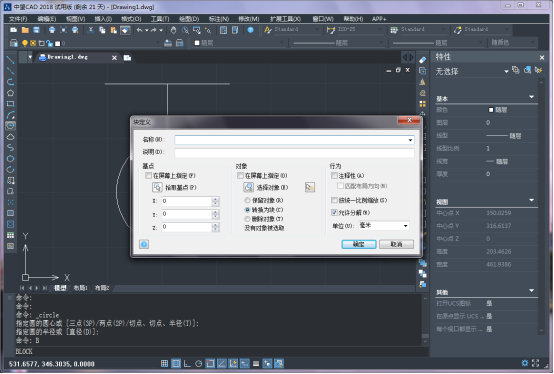Click the Copy icon in toolbar
This screenshot has width=554, height=374.
pyautogui.click(x=102, y=30)
